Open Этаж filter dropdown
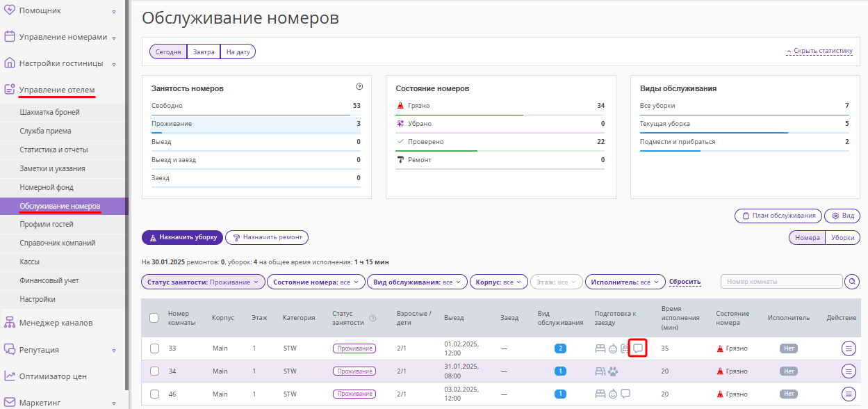The width and height of the screenshot is (868, 409). pos(556,282)
